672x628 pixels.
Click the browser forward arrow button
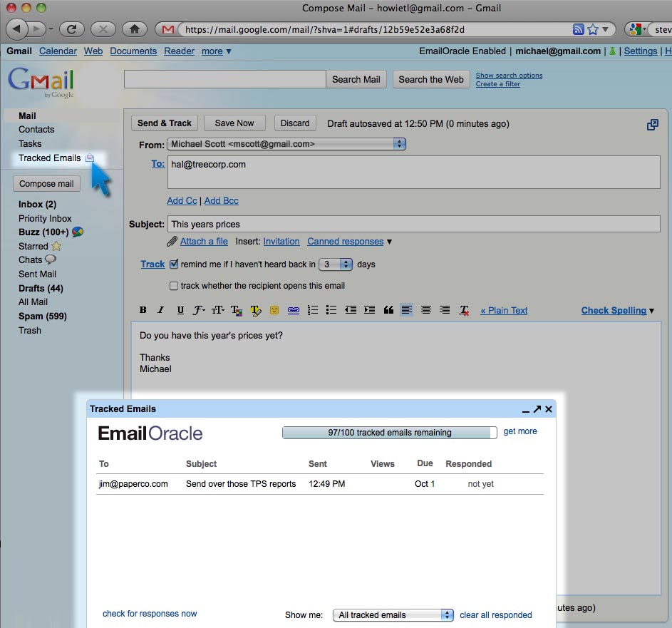pyautogui.click(x=37, y=29)
